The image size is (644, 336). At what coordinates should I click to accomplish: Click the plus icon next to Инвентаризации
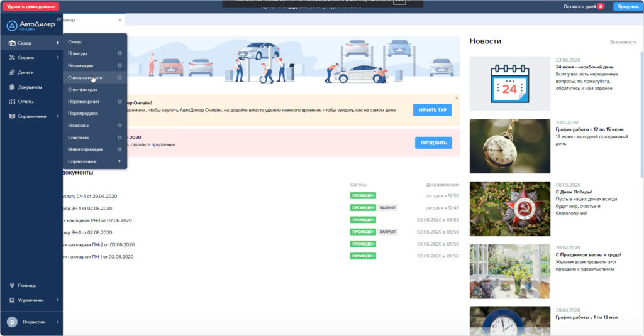click(119, 149)
